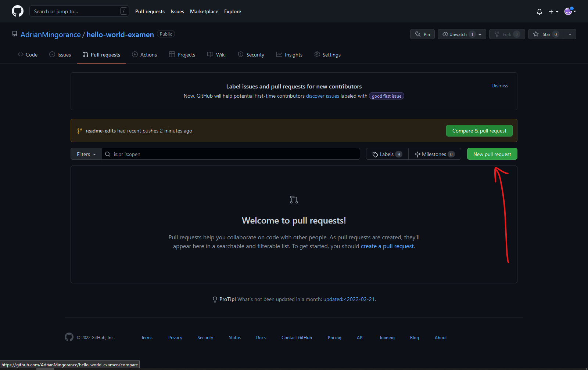Pin this repository using the Pin icon
Screen dimensions: 588x370
418,34
